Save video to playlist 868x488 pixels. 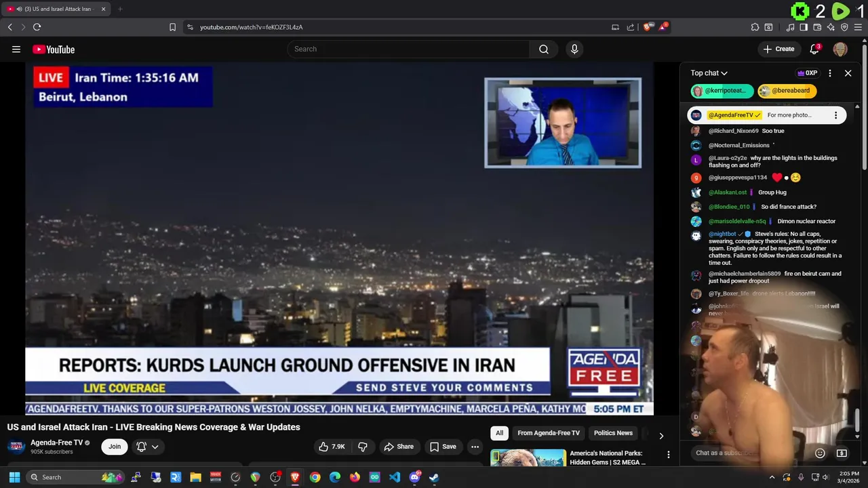point(443,447)
